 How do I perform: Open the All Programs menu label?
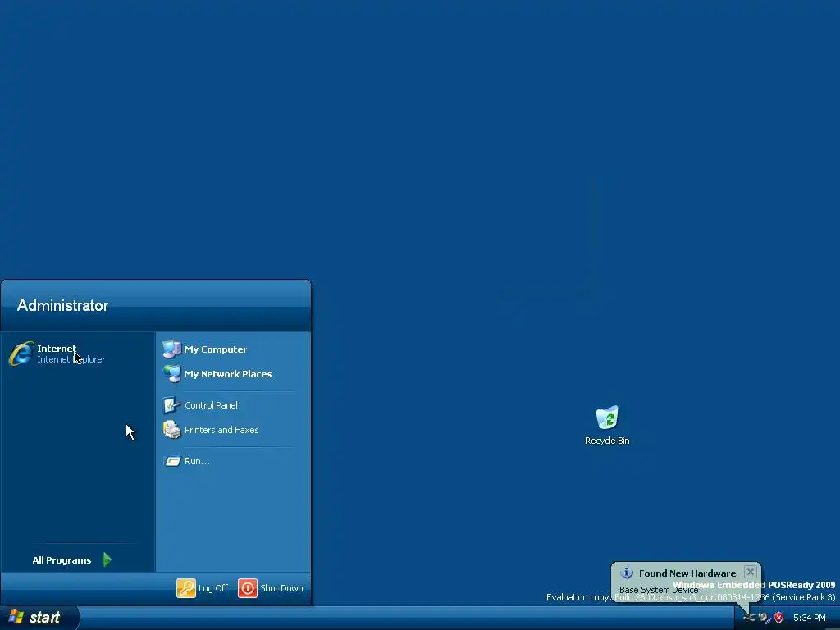coord(62,560)
